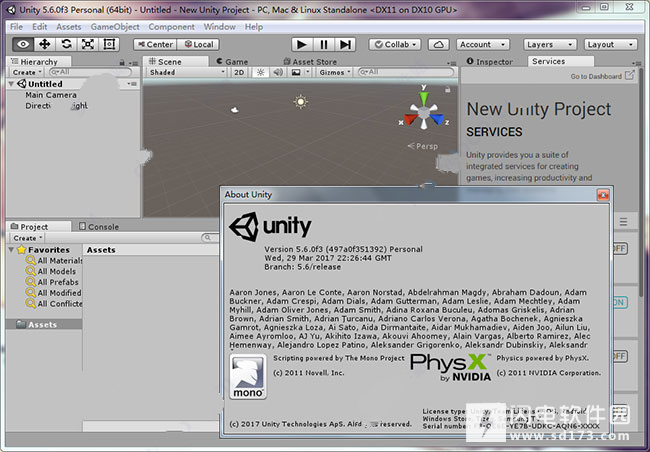The height and width of the screenshot is (452, 650).
Task: Select the Hierarchy tab
Action: 39,61
